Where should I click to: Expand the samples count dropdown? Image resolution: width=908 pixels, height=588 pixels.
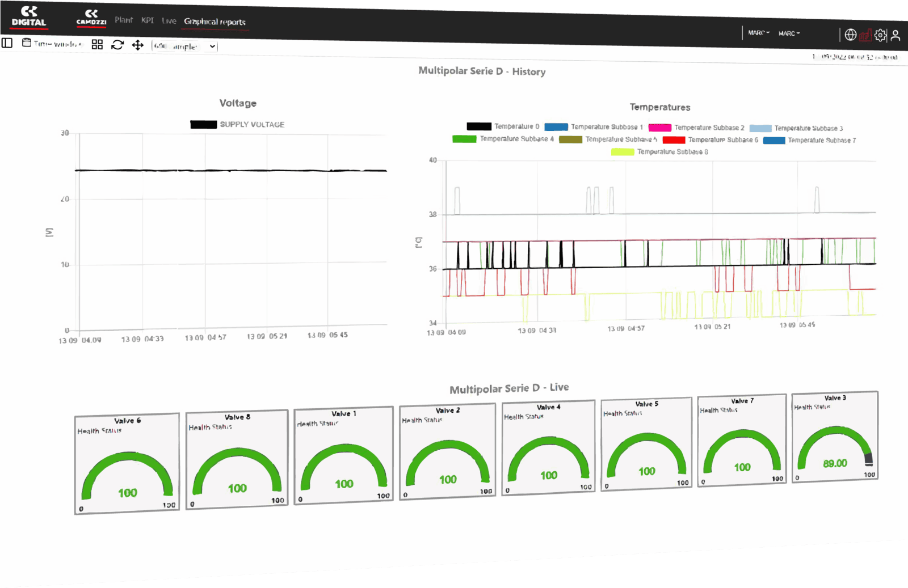tap(185, 46)
